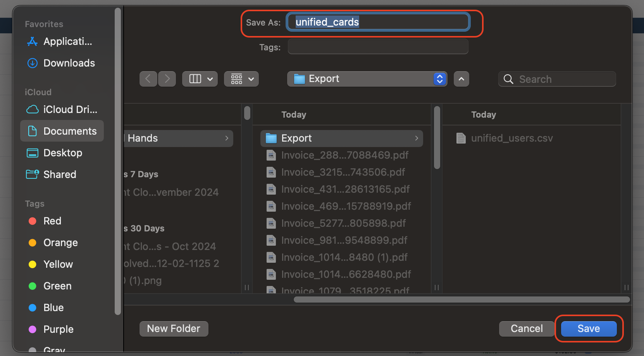Click the Downloads arrow icon in sidebar
Viewport: 644px width, 356px height.
click(33, 63)
